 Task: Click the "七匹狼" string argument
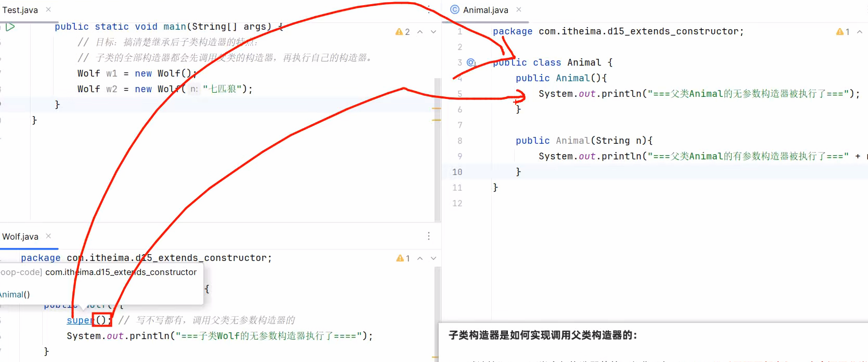point(222,89)
